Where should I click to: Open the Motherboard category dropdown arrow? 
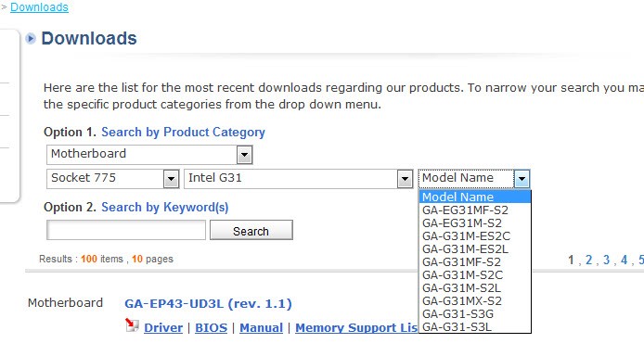pos(244,155)
